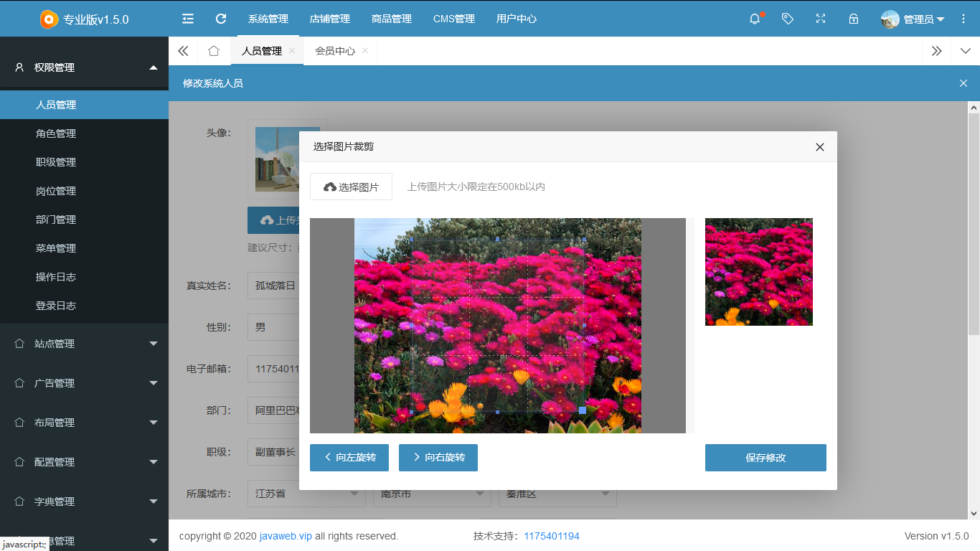Open 用户中心 in top navigation
Screen dimensions: 980x551
517,19
